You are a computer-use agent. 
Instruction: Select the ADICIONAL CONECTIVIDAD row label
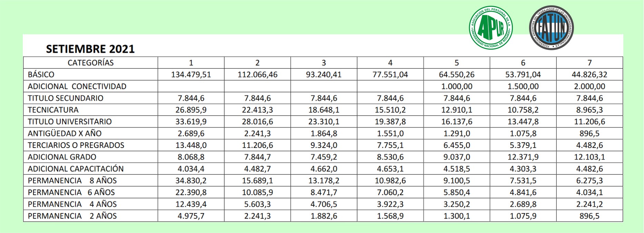pyautogui.click(x=77, y=86)
